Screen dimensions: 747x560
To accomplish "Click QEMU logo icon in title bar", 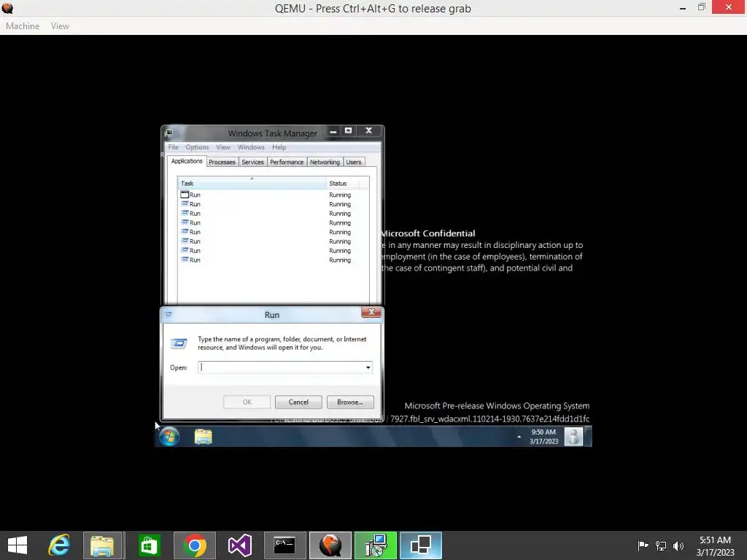I will click(7, 8).
